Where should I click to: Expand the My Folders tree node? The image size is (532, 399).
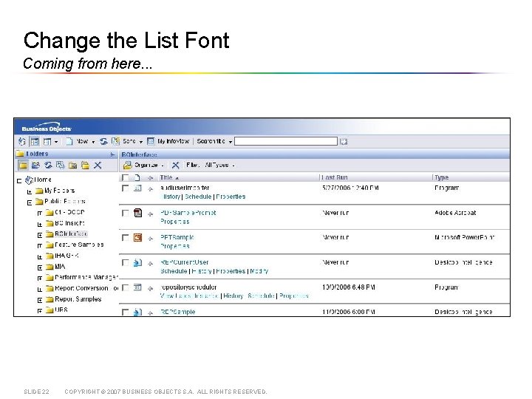(x=30, y=192)
